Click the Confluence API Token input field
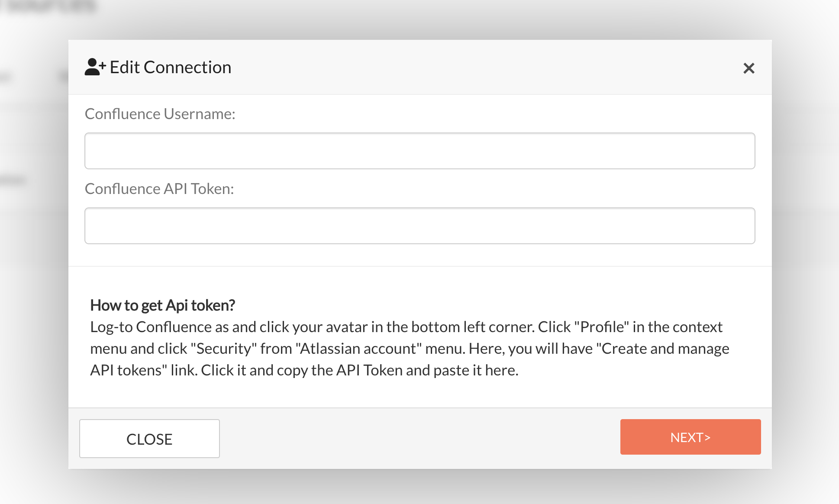Screen dimensions: 839x504 [x=419, y=225]
